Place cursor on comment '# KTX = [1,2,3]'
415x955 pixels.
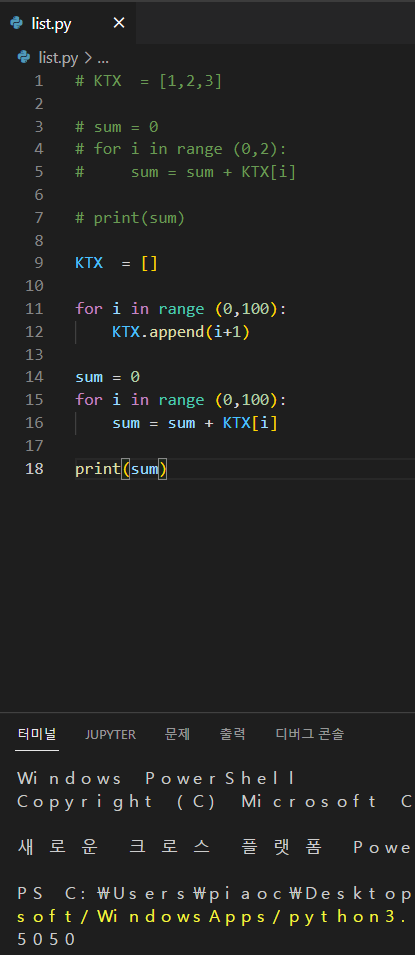coord(149,81)
